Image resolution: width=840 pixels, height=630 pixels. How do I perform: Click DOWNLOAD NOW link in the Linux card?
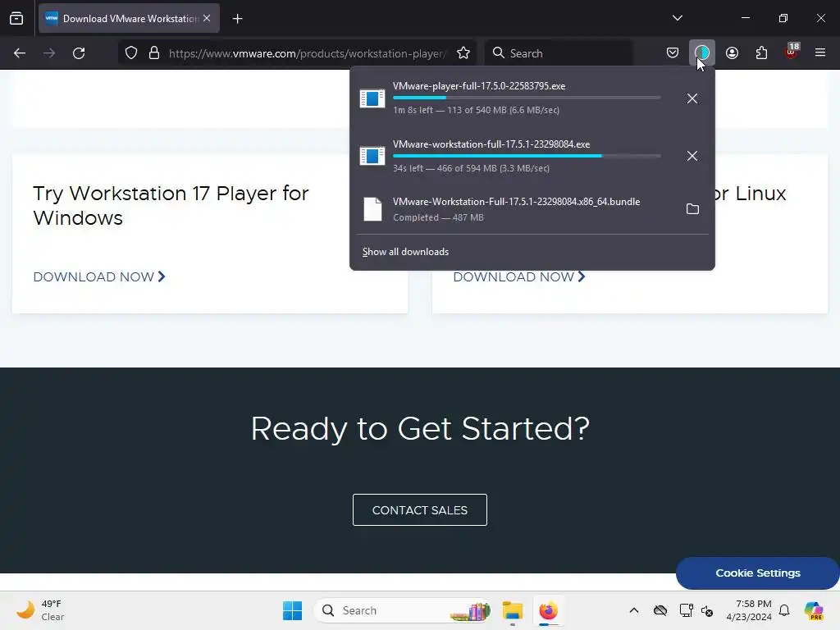click(x=519, y=277)
